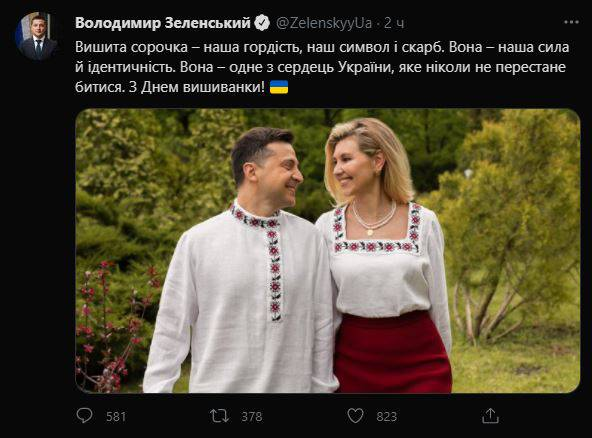This screenshot has height=438, width=592.
Task: Open the round profile avatar
Action: (37, 36)
